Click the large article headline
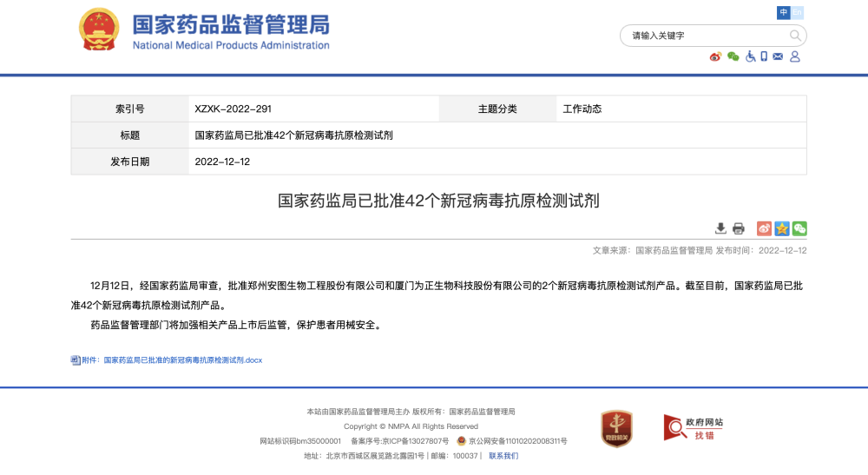Screen dimensions: 868x475 pos(438,201)
